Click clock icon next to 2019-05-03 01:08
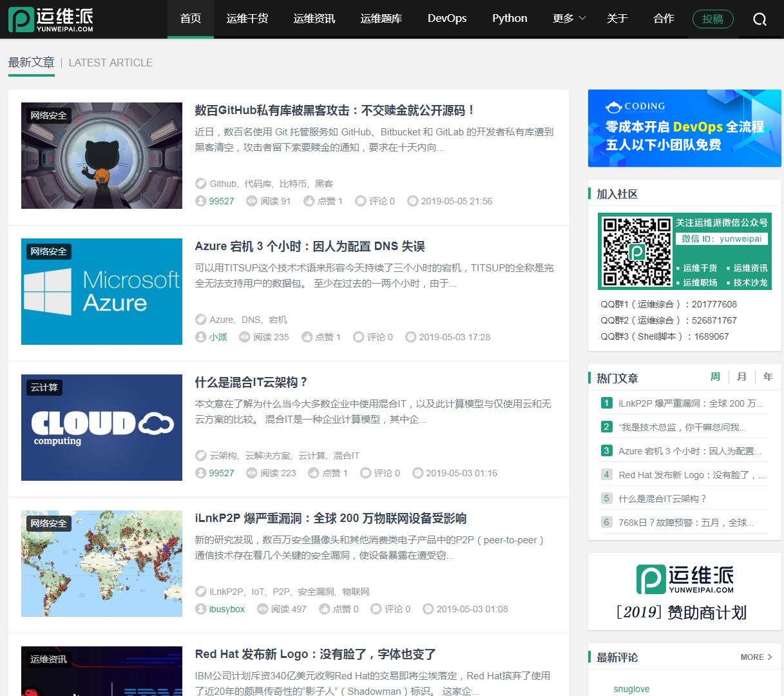 pyautogui.click(x=428, y=609)
